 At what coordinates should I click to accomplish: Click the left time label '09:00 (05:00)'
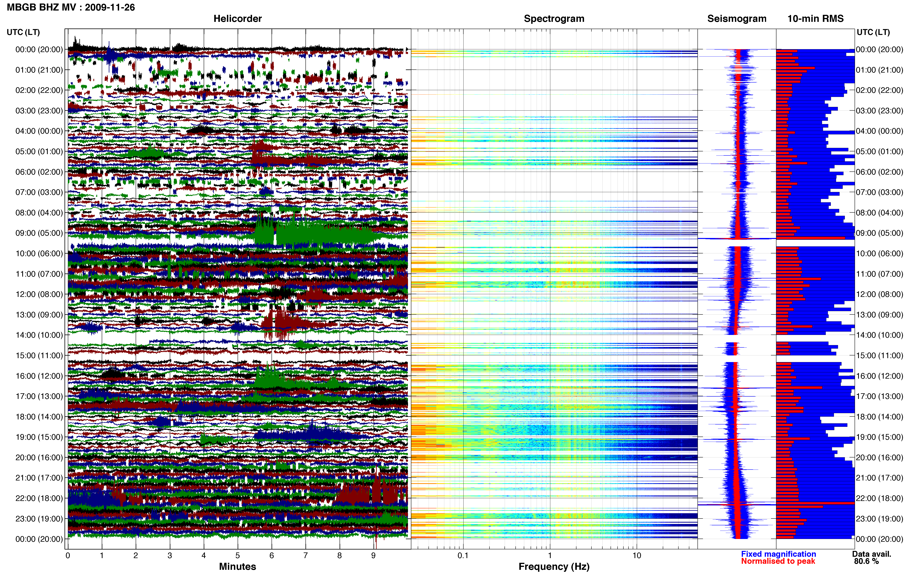(x=39, y=233)
